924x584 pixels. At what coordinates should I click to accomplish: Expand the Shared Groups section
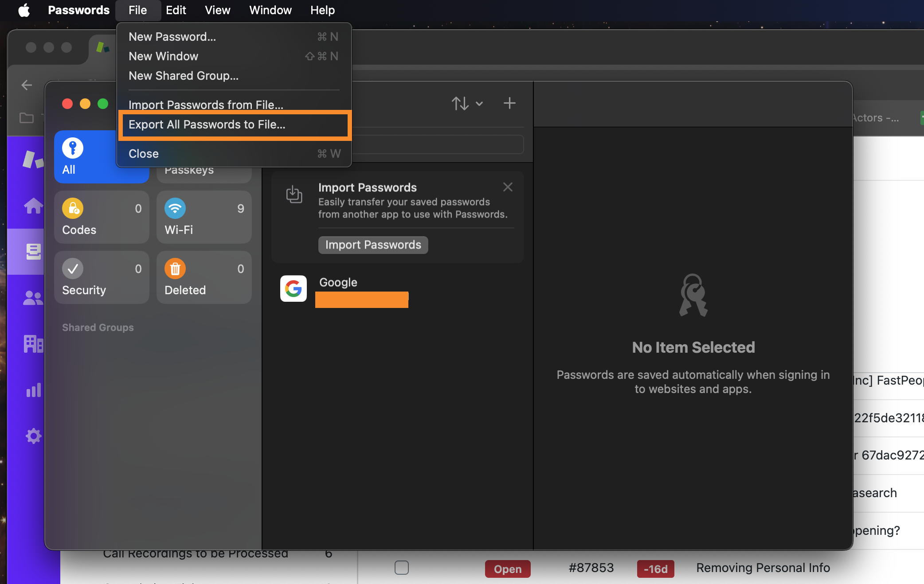[98, 327]
